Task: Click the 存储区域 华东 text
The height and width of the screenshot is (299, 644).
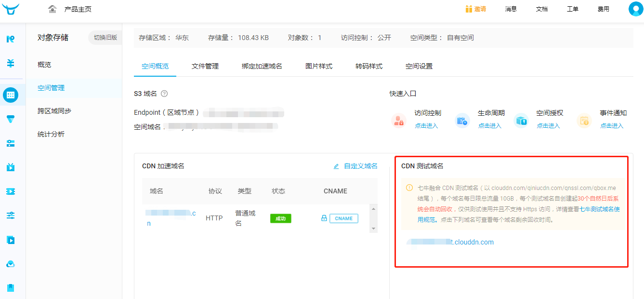Action: click(164, 37)
